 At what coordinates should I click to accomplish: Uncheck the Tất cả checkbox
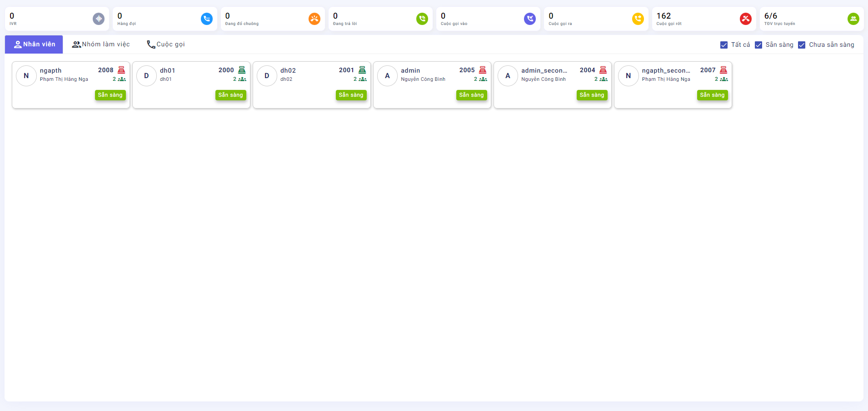(x=724, y=45)
